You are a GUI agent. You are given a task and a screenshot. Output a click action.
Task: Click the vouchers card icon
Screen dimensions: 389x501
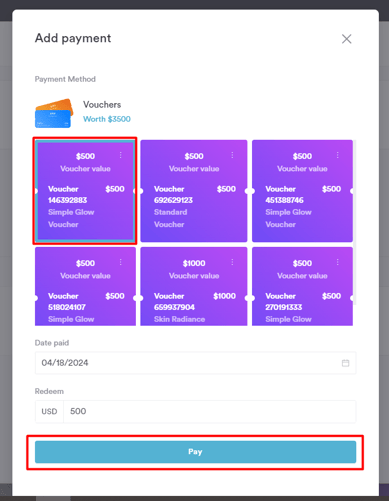[54, 113]
